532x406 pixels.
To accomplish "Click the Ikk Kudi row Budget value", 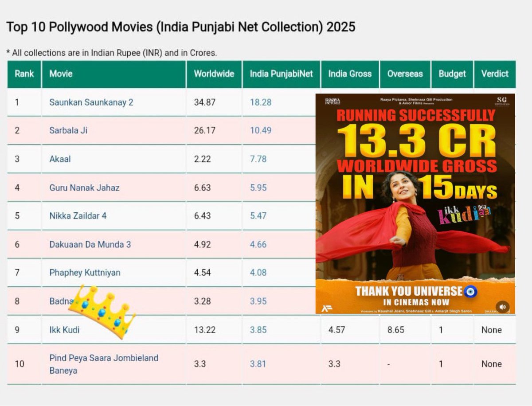I will [x=441, y=330].
